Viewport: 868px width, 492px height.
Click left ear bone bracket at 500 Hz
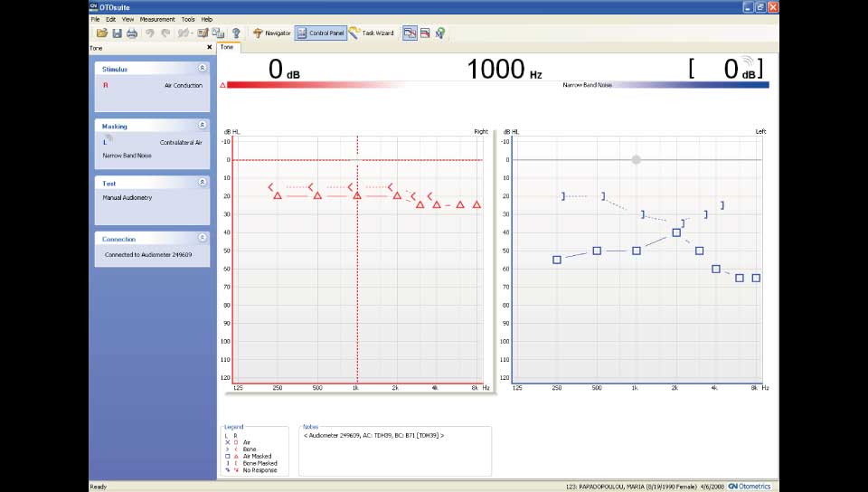coord(603,196)
